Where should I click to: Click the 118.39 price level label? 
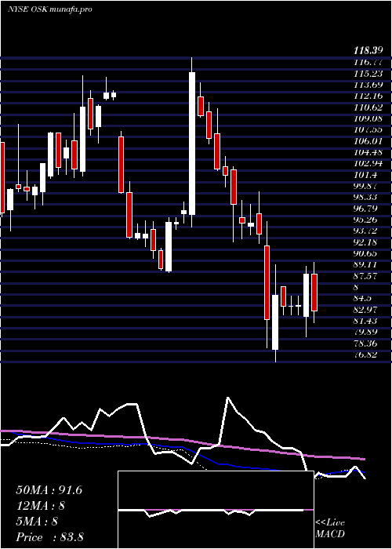pos(368,51)
